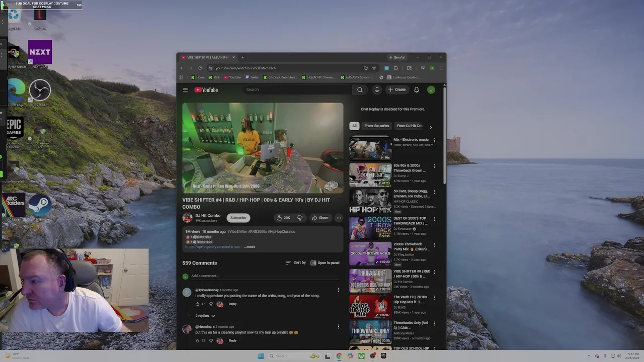
Task: Open YouTube notifications bell
Action: point(417,90)
